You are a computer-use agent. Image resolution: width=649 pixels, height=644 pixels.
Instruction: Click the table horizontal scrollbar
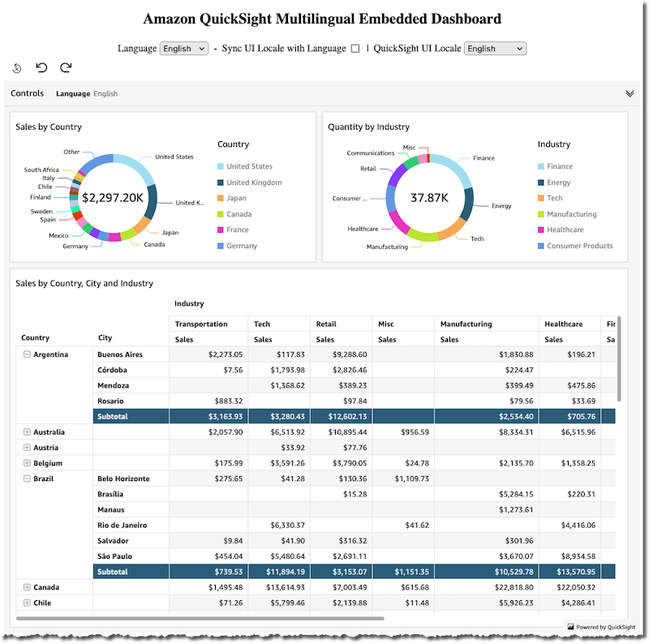tap(200, 618)
